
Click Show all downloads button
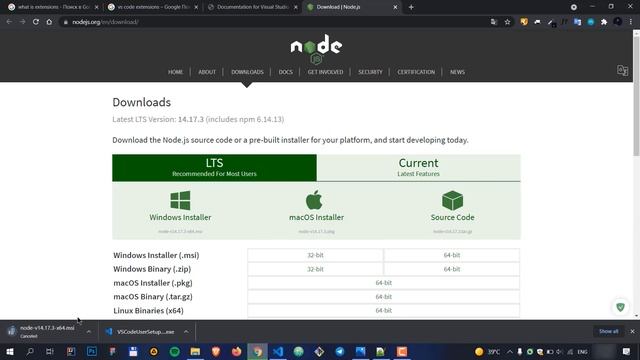pos(609,331)
